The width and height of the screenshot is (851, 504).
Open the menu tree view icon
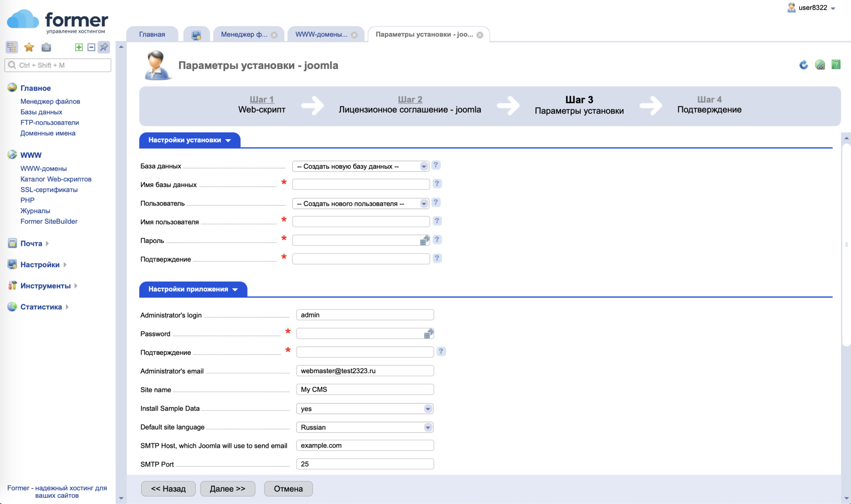(12, 47)
